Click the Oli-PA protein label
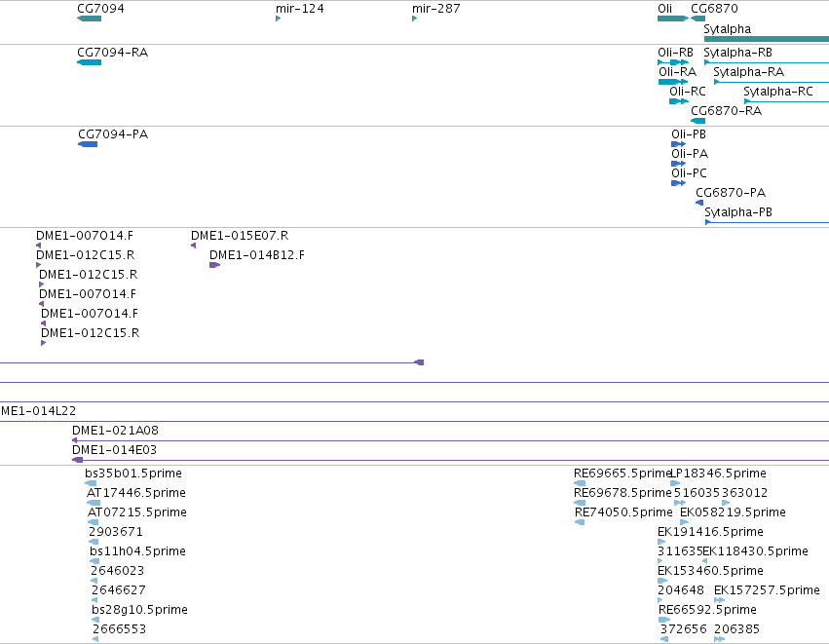Screen dimensions: 829x644 pyautogui.click(x=690, y=154)
